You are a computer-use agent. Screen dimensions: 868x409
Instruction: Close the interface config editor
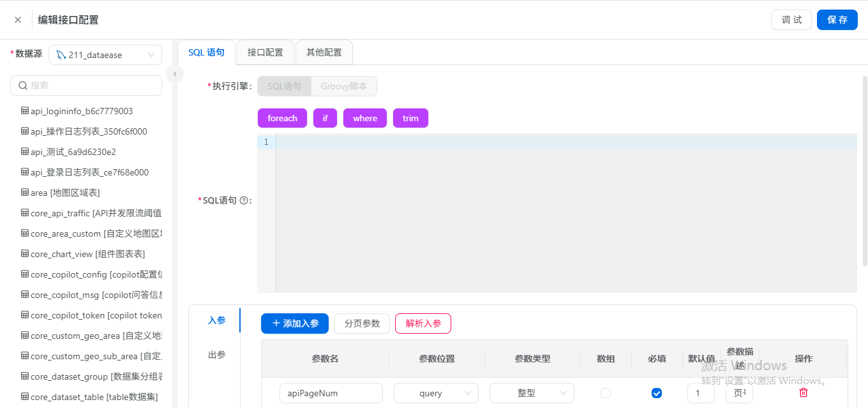tap(18, 20)
